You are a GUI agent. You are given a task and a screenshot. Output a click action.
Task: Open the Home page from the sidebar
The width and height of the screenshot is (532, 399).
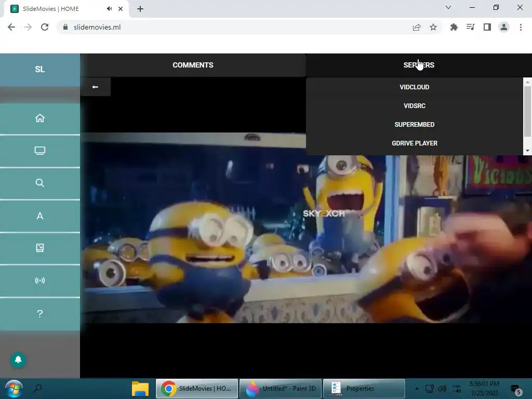click(x=39, y=118)
